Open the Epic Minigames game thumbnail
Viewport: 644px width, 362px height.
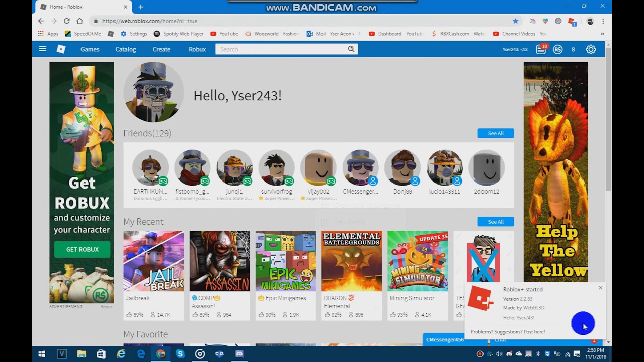pos(285,261)
